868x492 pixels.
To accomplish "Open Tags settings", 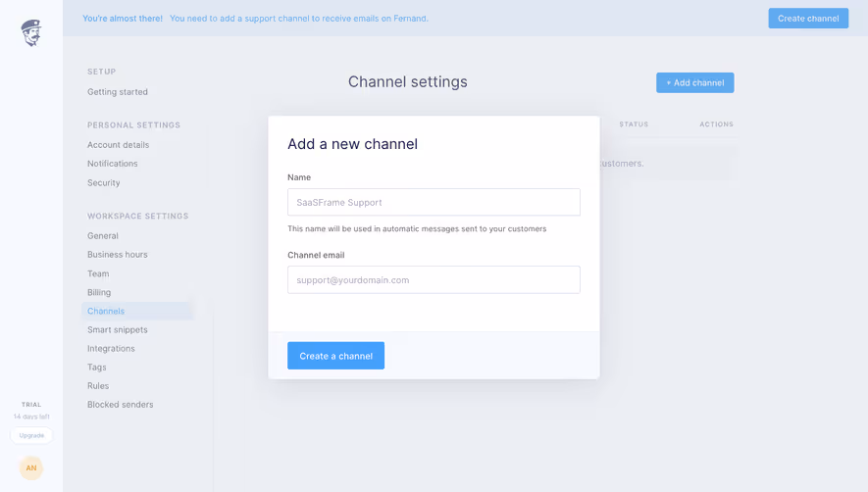I will pos(96,367).
